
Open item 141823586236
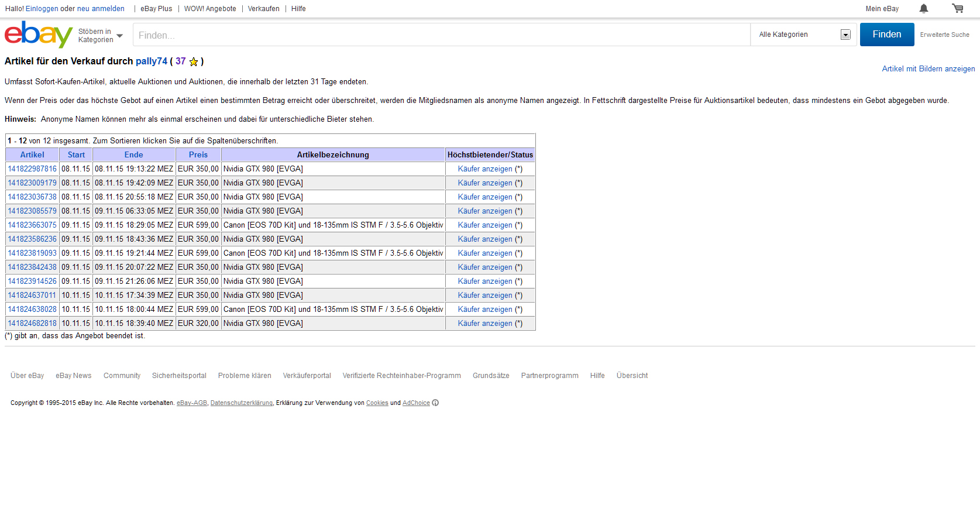coord(32,239)
